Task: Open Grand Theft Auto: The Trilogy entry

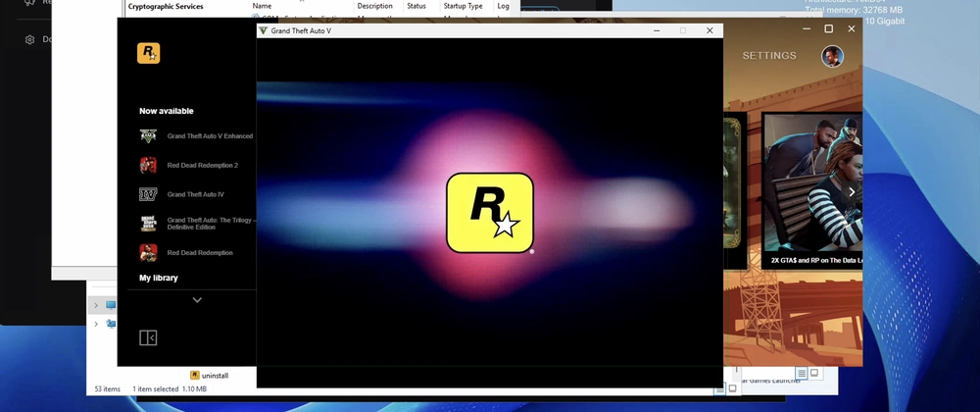Action: pos(212,224)
